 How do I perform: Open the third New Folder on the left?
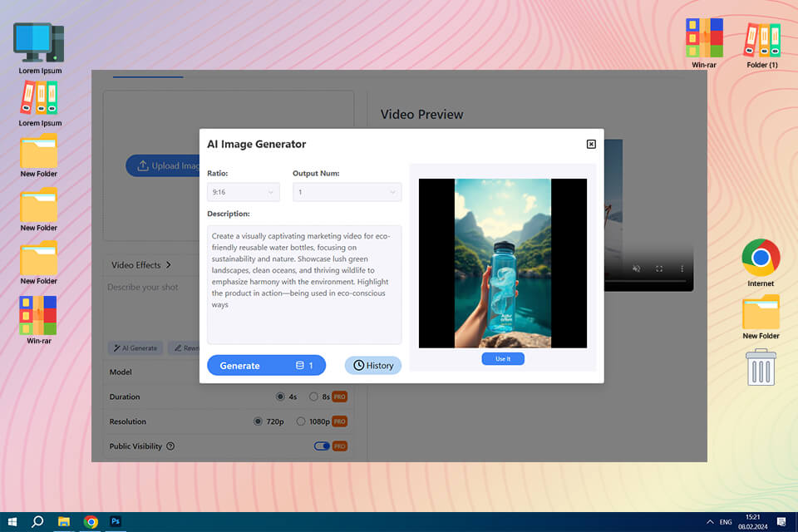[39, 263]
